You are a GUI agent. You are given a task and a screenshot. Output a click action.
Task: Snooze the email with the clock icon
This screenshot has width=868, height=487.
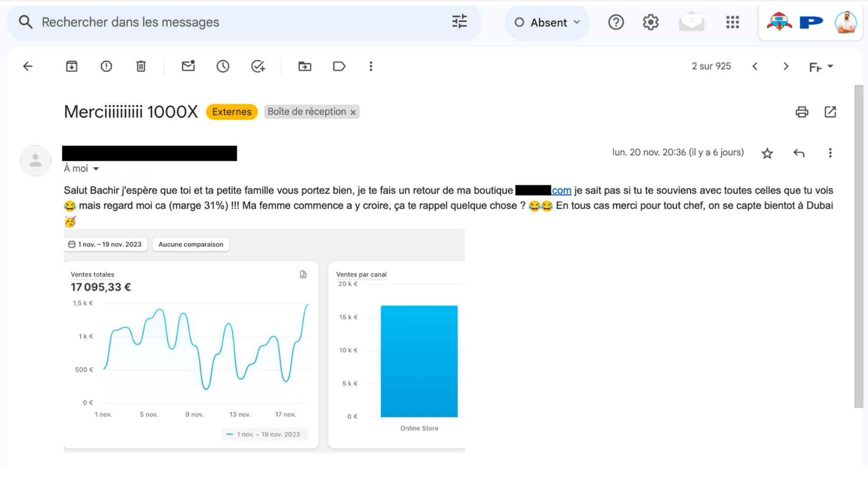[x=223, y=66]
